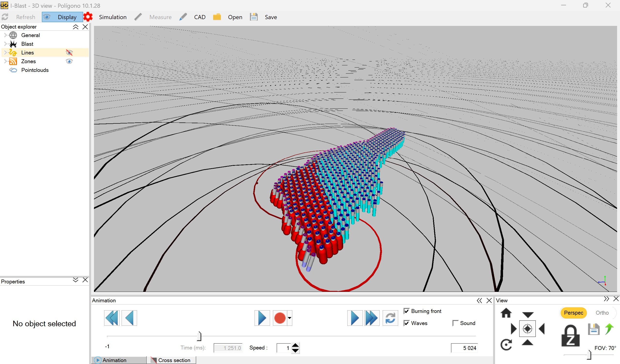This screenshot has height=364, width=620.
Task: Select the home view icon
Action: [507, 313]
